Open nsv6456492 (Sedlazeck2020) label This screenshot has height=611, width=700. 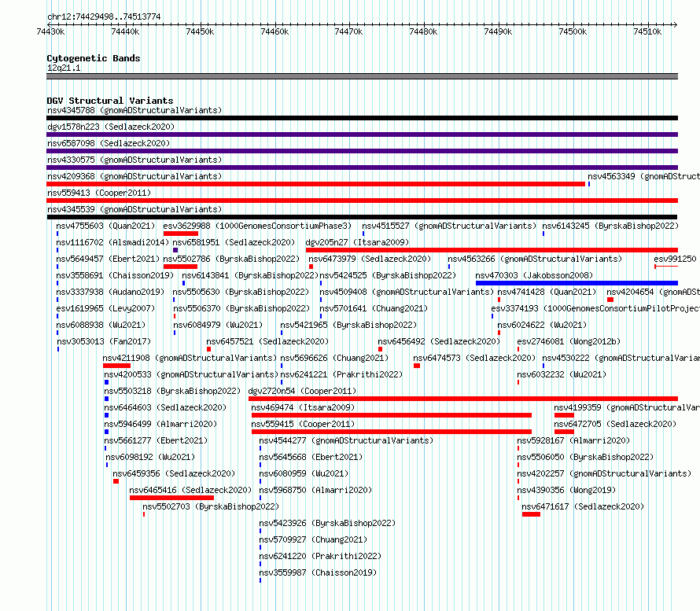coord(439,341)
